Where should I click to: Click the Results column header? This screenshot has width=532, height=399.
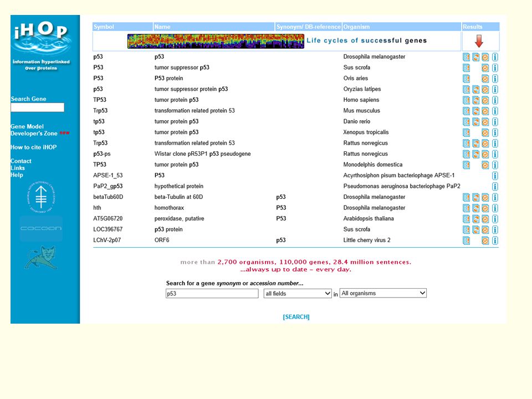[481, 27]
